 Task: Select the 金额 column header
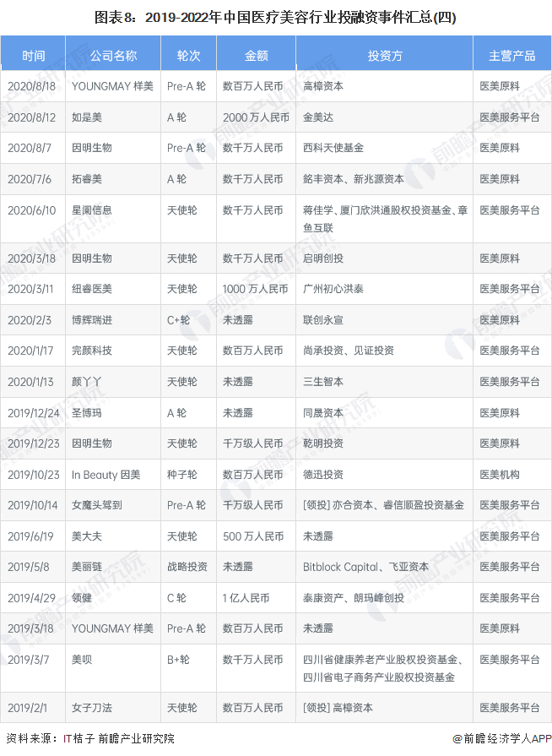pos(256,56)
